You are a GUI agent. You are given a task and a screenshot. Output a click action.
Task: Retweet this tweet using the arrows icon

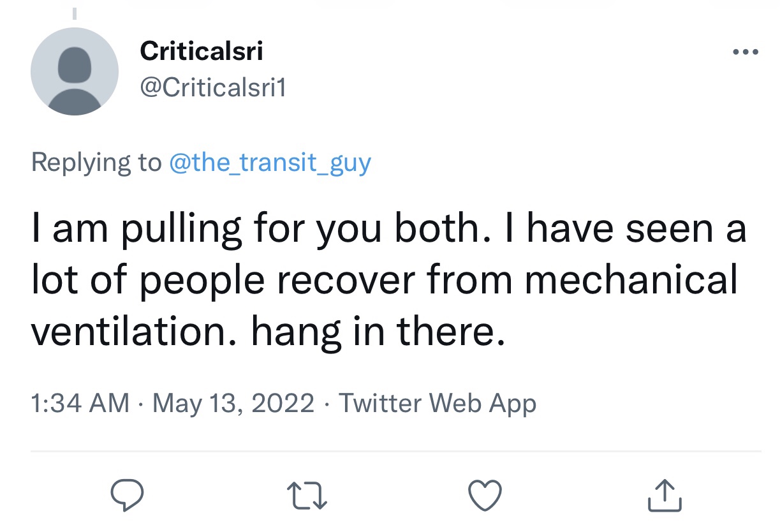(x=308, y=496)
